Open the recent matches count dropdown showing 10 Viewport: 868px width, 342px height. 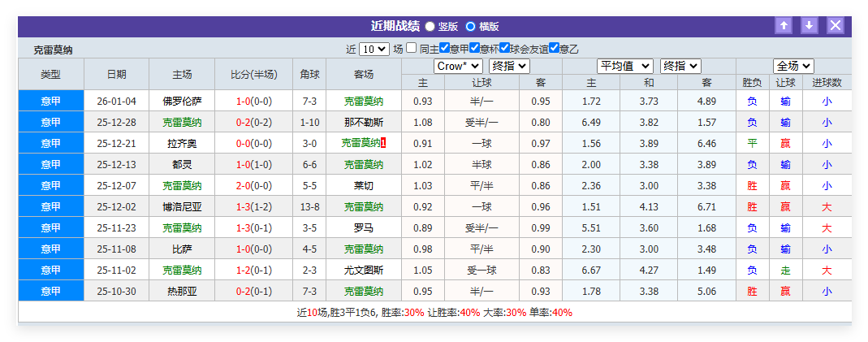374,49
